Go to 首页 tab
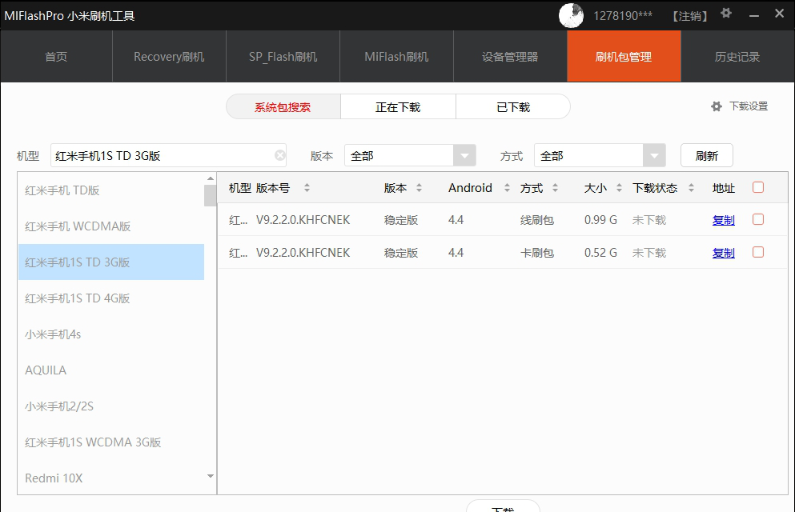The image size is (795, 532). pyautogui.click(x=56, y=56)
